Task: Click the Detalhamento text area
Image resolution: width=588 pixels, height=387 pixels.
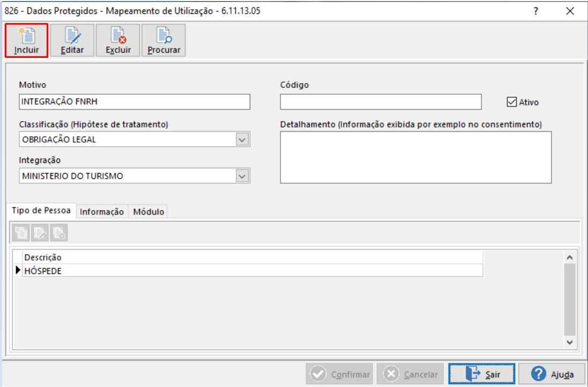Action: [416, 157]
